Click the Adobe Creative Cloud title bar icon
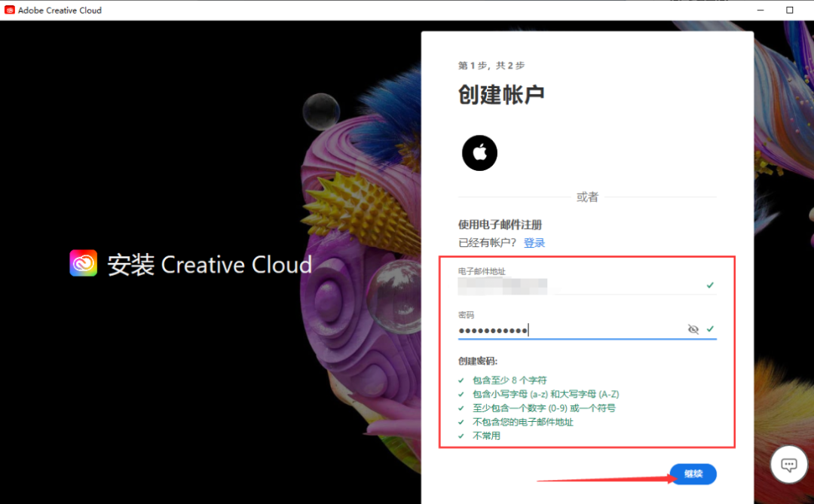814x504 pixels. pyautogui.click(x=10, y=10)
